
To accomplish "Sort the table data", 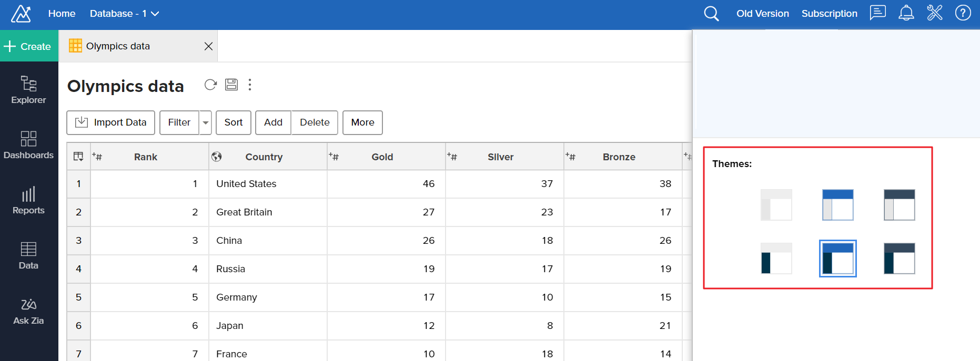I will click(234, 122).
